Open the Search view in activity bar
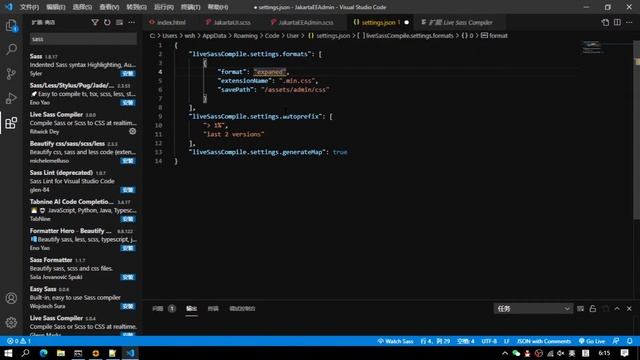This screenshot has width=640, height=360. pos(11,49)
